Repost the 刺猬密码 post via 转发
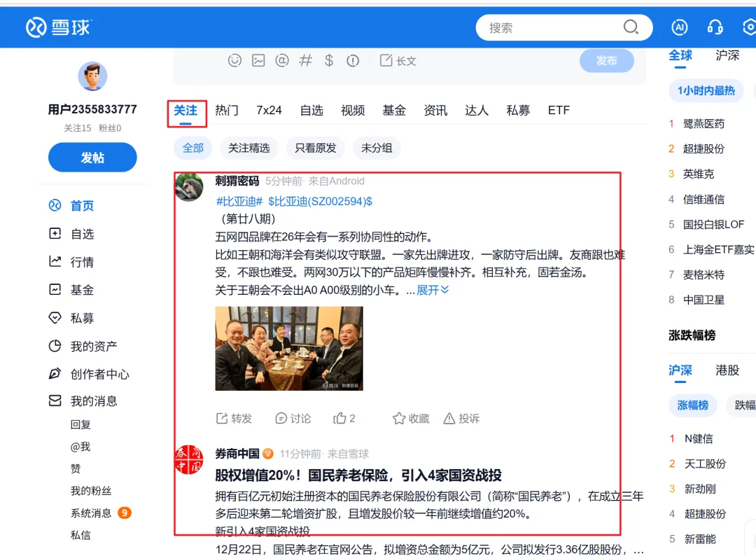 point(234,418)
